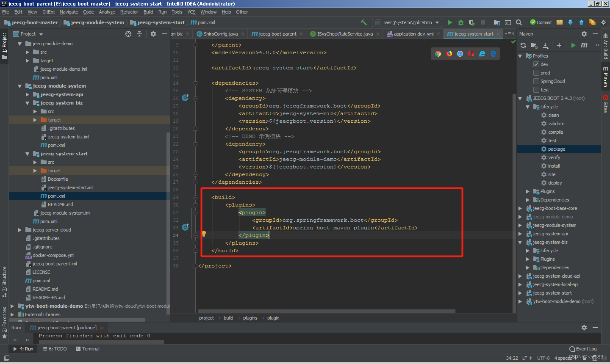Viewport: 610px width, 364px height.
Task: Open Search Everywhere with the magnifier icon
Action: pos(518,22)
